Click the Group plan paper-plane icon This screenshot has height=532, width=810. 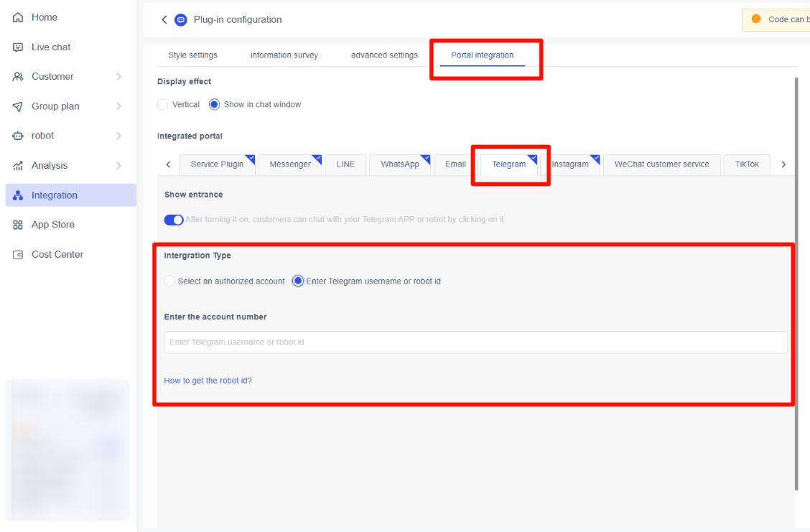click(18, 106)
